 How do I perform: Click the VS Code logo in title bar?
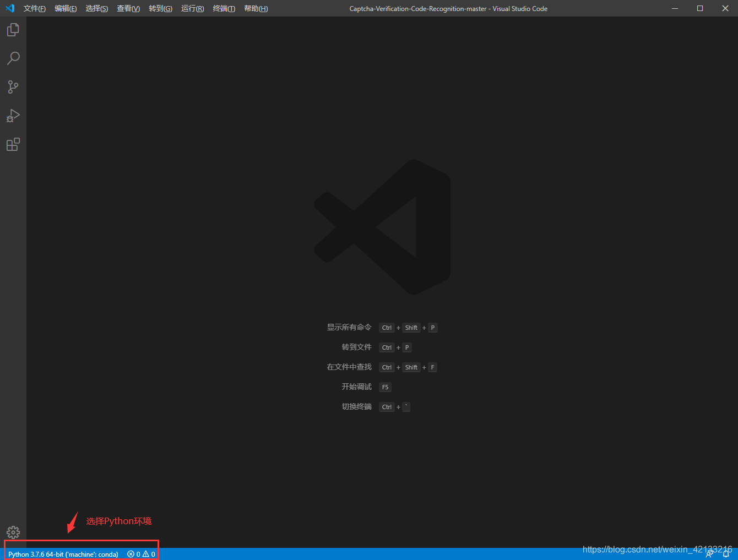pyautogui.click(x=10, y=8)
